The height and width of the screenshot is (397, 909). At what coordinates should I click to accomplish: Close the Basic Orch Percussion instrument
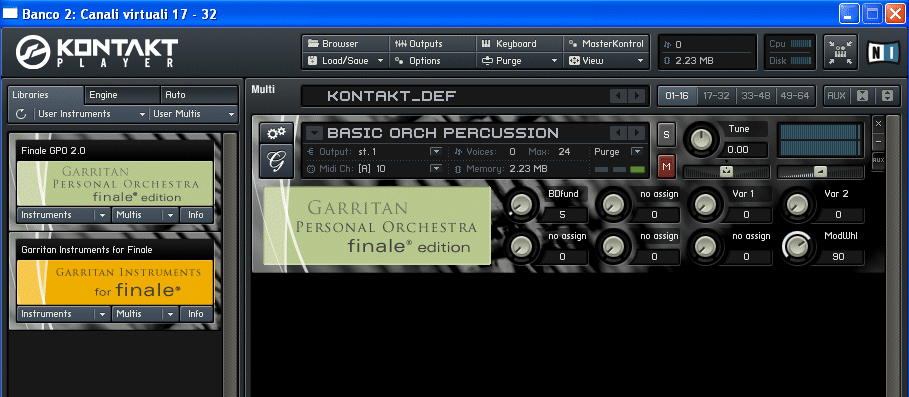(878, 123)
